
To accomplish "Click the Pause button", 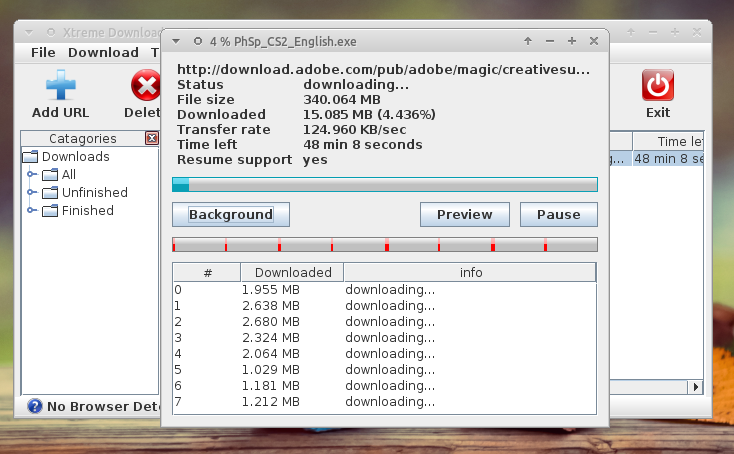I will [558, 214].
